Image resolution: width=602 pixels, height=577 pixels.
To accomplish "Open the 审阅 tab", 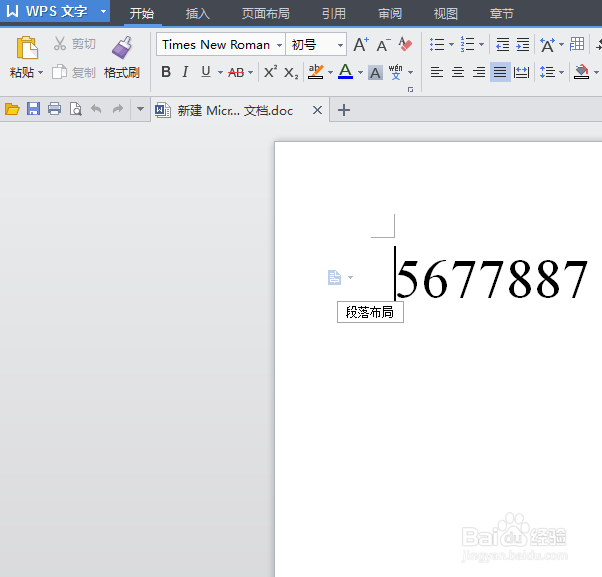I will [x=390, y=13].
